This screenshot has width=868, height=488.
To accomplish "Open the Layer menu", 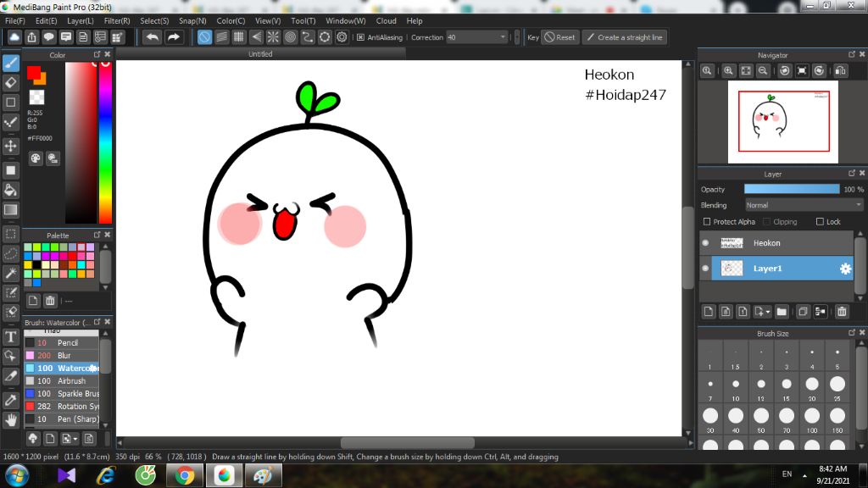I will 81,21.
